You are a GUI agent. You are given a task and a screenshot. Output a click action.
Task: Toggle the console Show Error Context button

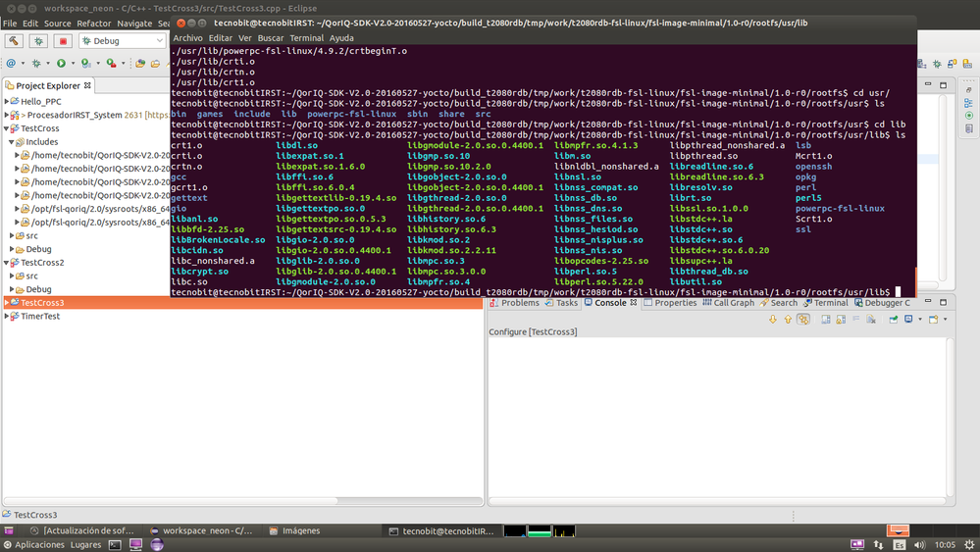[x=803, y=319]
